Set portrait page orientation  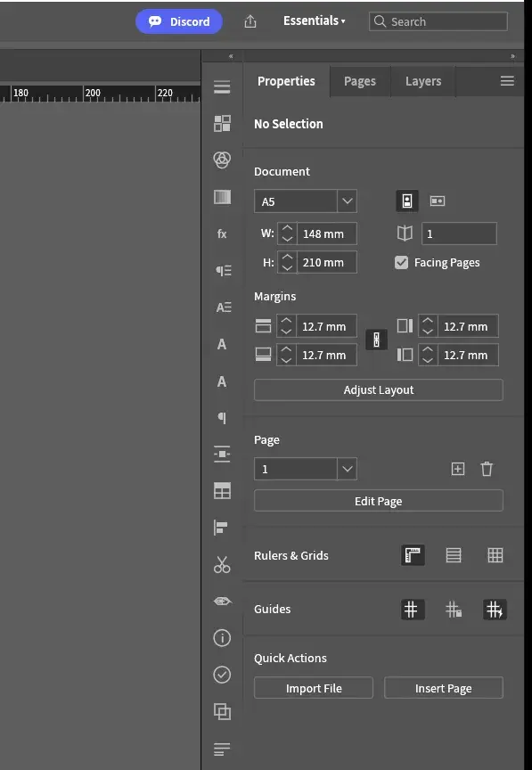pos(407,201)
